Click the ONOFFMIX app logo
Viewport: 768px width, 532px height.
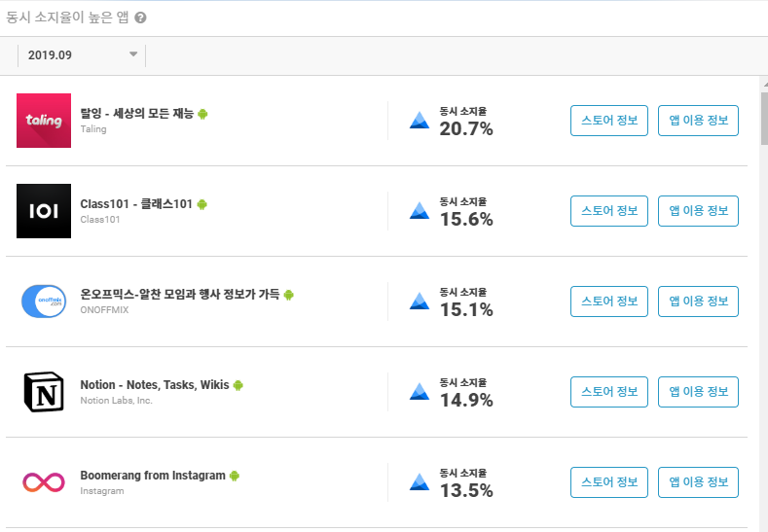point(44,301)
